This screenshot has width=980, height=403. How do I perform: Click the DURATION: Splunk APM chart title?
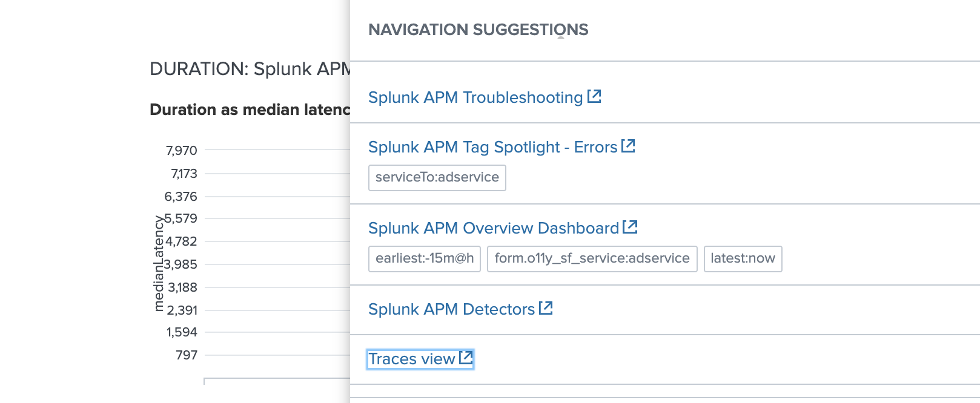point(250,69)
